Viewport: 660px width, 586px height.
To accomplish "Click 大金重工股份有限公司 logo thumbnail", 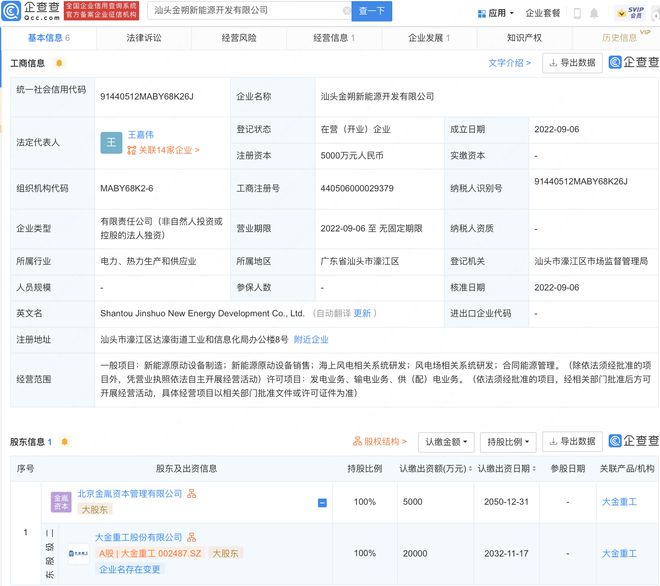I will [x=78, y=554].
